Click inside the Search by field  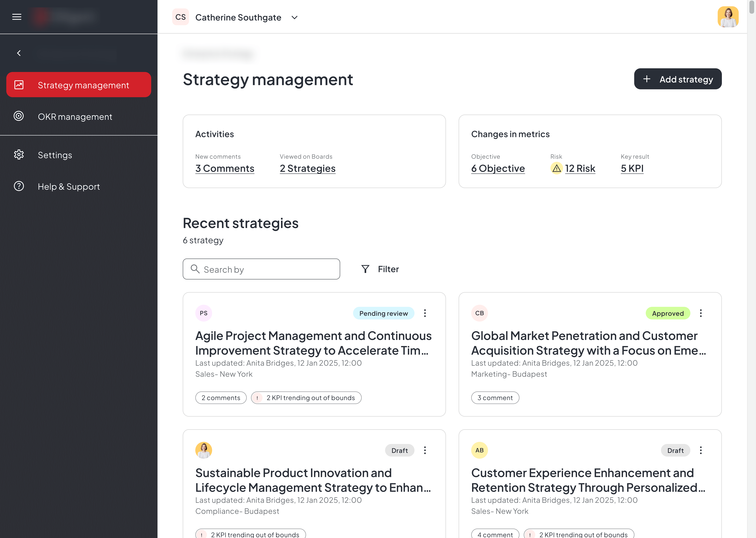pos(261,269)
